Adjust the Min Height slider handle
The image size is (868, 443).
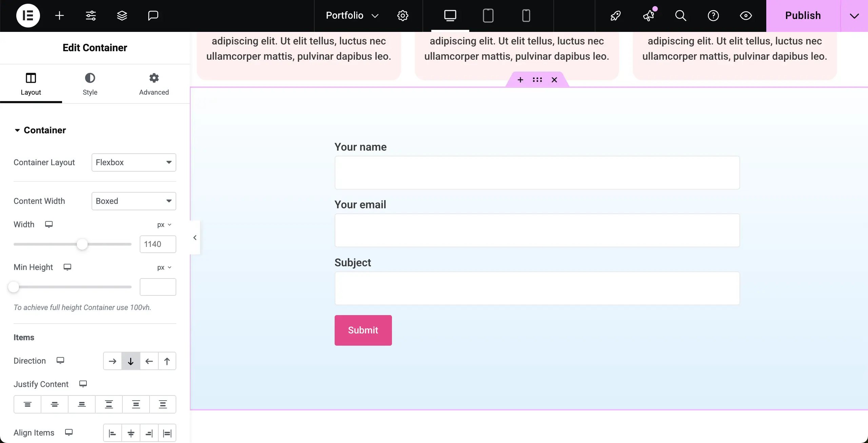(14, 287)
